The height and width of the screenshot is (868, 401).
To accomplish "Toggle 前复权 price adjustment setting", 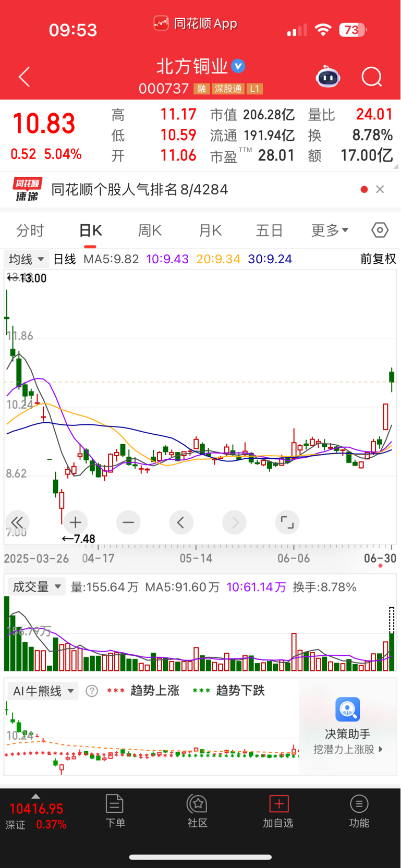I will tap(378, 259).
